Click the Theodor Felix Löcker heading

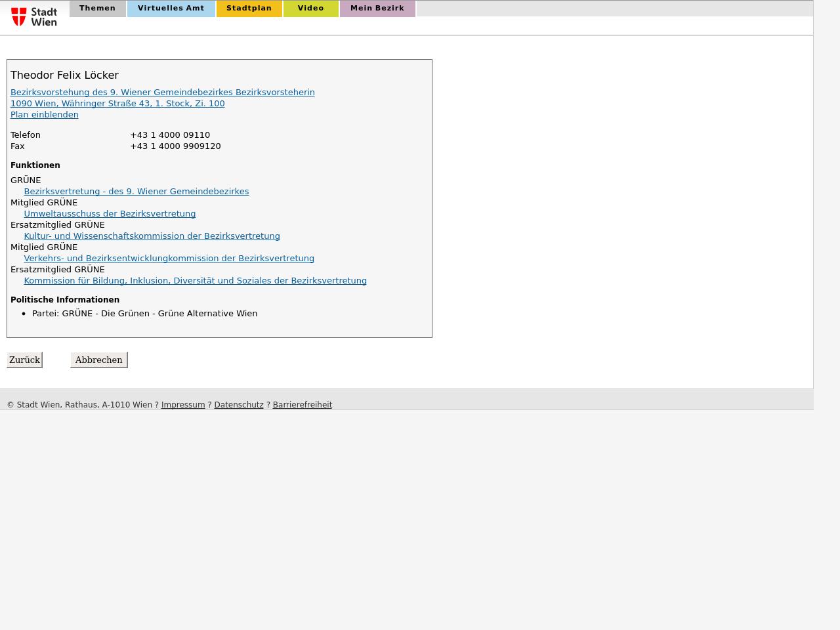[64, 75]
